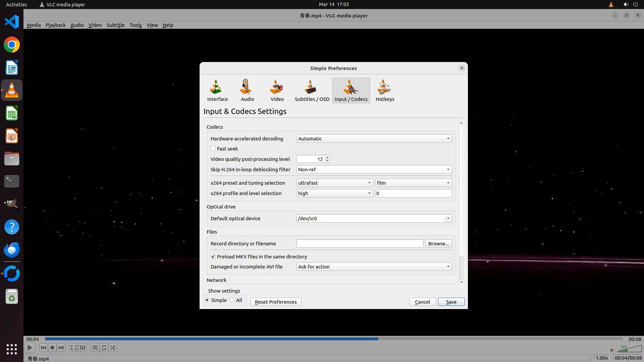Open the Playback menu
The height and width of the screenshot is (362, 644).
click(55, 25)
